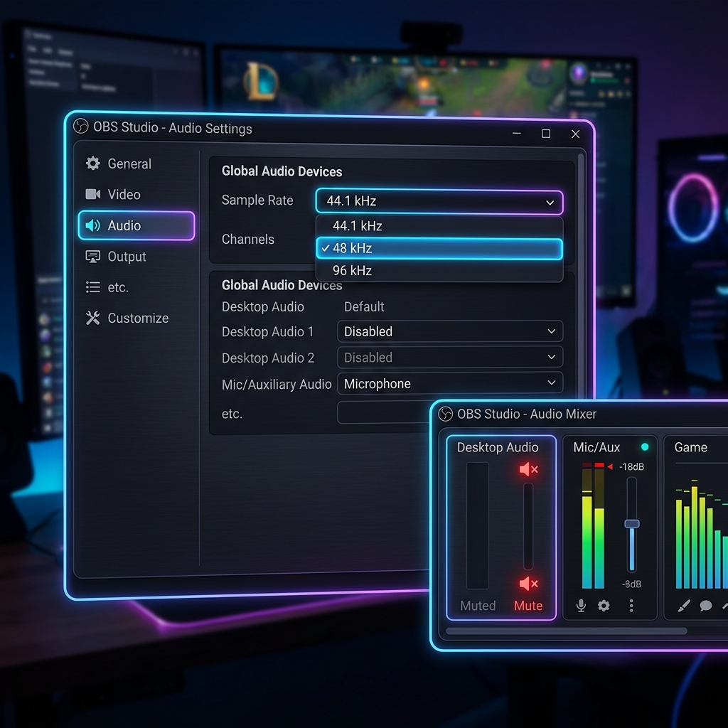Click the OBS logo in Audio Settings title

pyautogui.click(x=81, y=127)
